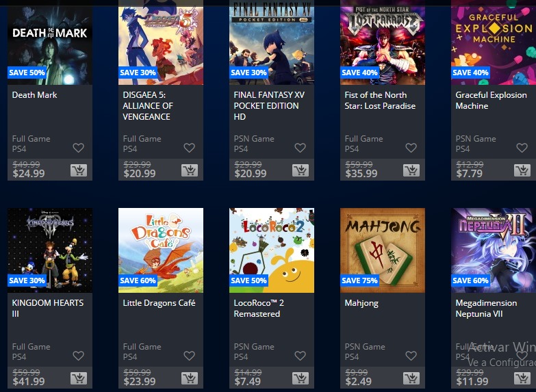Image resolution: width=536 pixels, height=392 pixels.
Task: Open the Little Dragons Café cover thumbnail
Action: point(161,250)
